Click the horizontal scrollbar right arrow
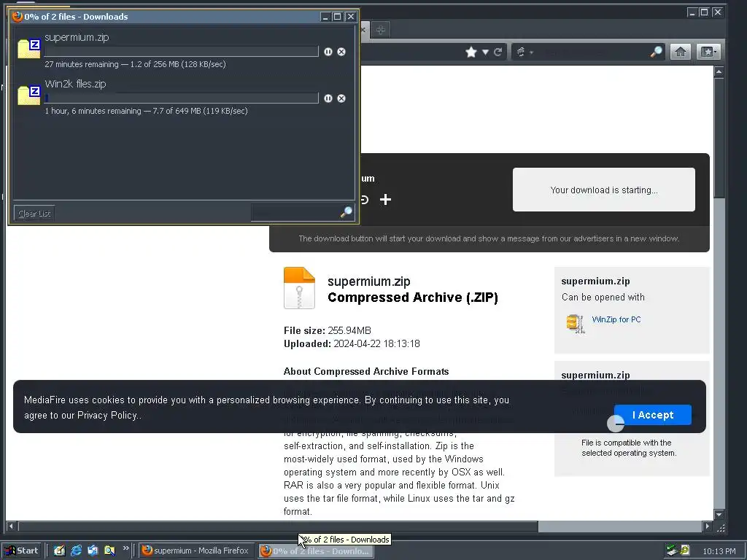The height and width of the screenshot is (560, 747). (x=707, y=526)
